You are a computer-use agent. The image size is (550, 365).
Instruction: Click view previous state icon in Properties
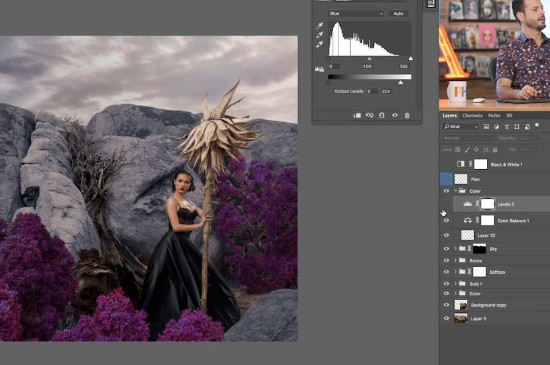(x=369, y=115)
